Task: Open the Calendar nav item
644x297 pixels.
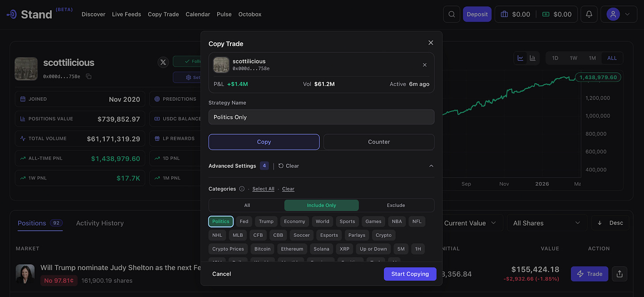Action: (x=198, y=14)
